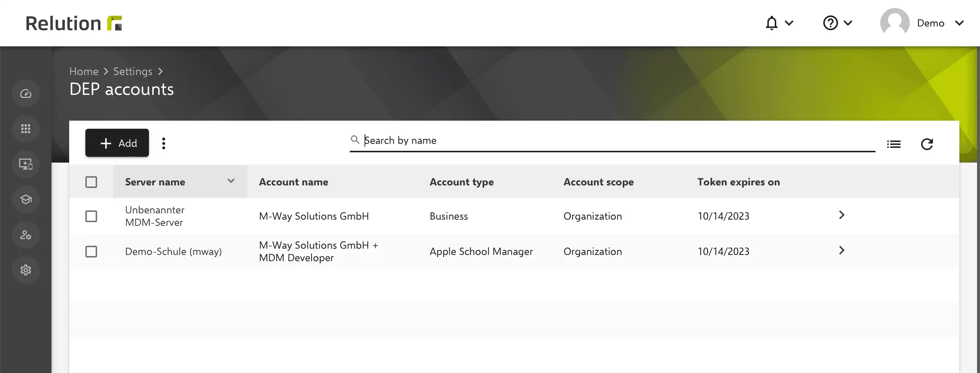
Task: Open the apps grid icon in sidebar
Action: pos(26,129)
